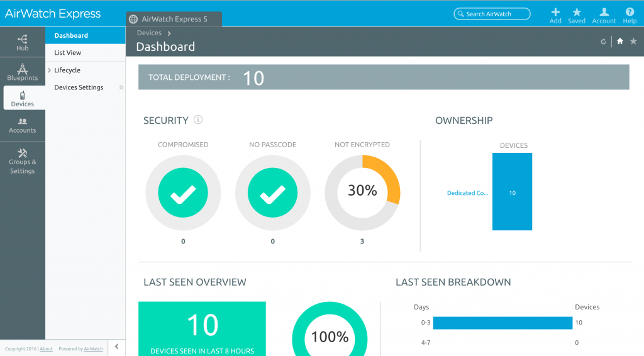
Task: Open the AirWatch Express 5 organization selector
Action: click(174, 19)
